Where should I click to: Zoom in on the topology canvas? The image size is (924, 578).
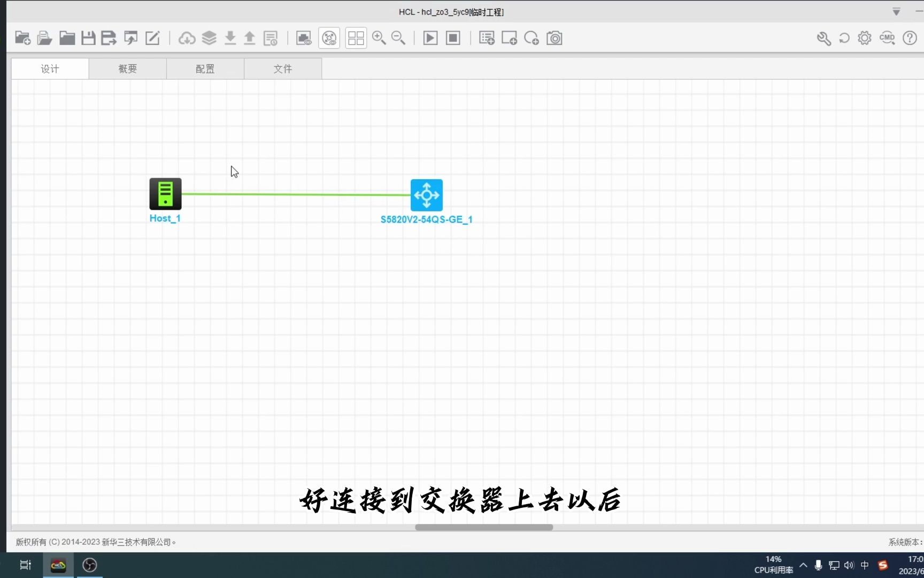coord(379,37)
